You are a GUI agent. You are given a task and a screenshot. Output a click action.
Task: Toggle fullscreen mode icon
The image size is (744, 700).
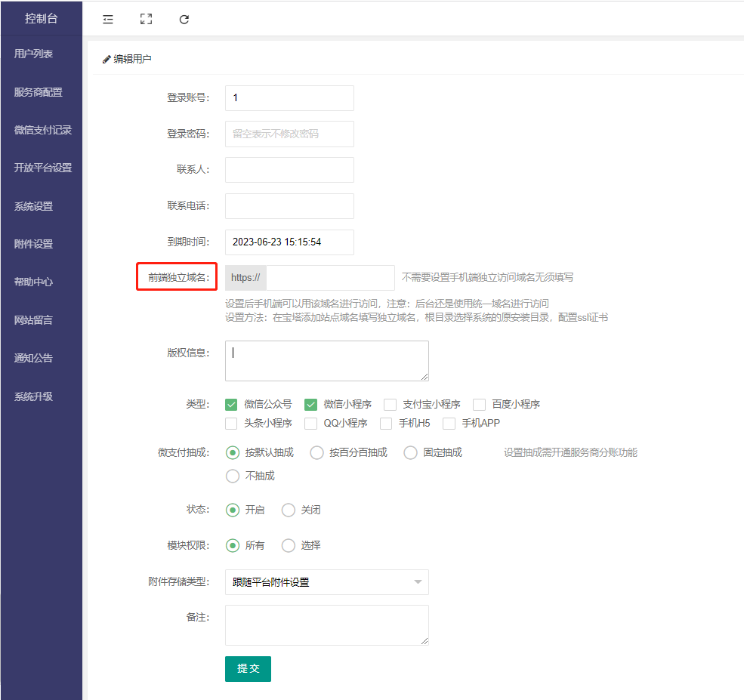(147, 20)
